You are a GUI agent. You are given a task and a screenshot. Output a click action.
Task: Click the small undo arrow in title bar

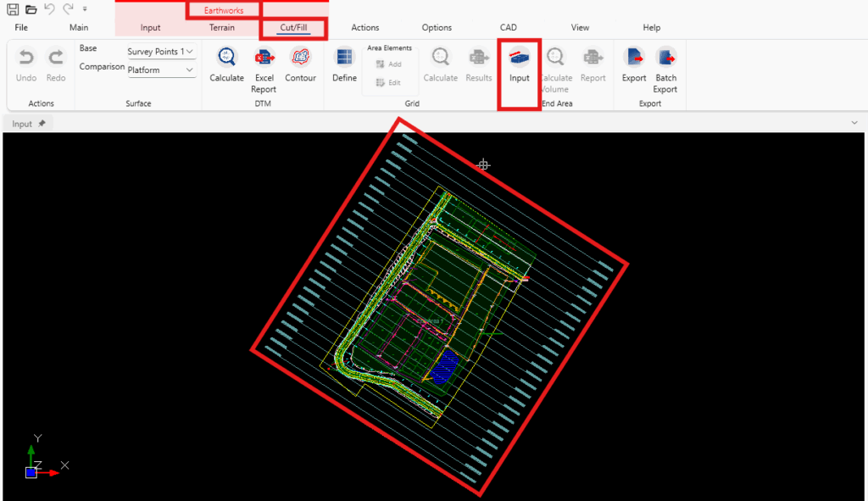pos(49,8)
